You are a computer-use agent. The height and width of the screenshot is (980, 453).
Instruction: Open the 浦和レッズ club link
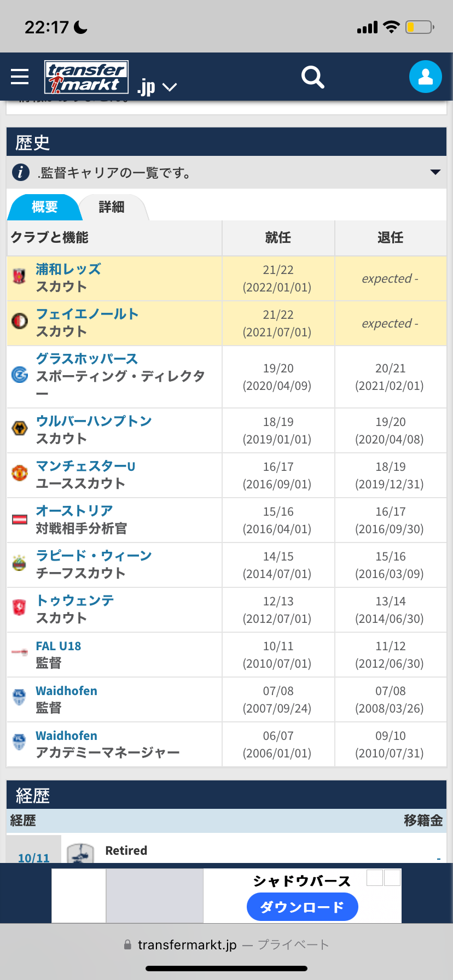(x=68, y=269)
